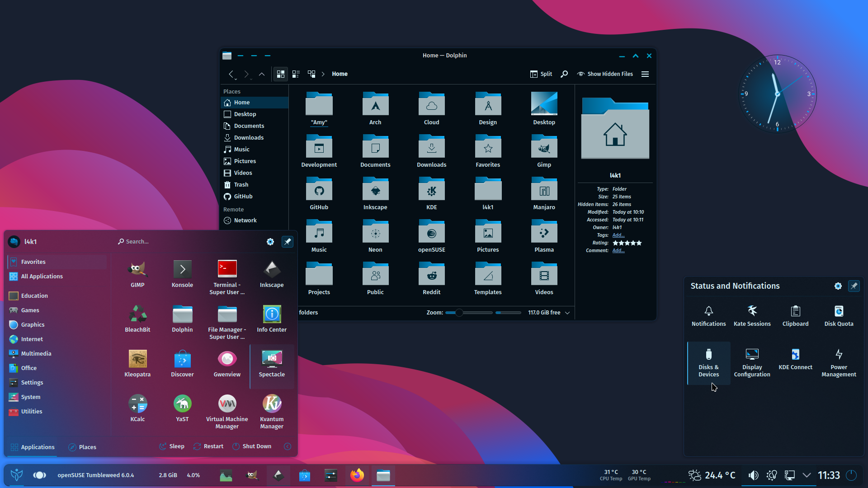Toggle Show Hidden Files in Dolphin

pos(605,74)
